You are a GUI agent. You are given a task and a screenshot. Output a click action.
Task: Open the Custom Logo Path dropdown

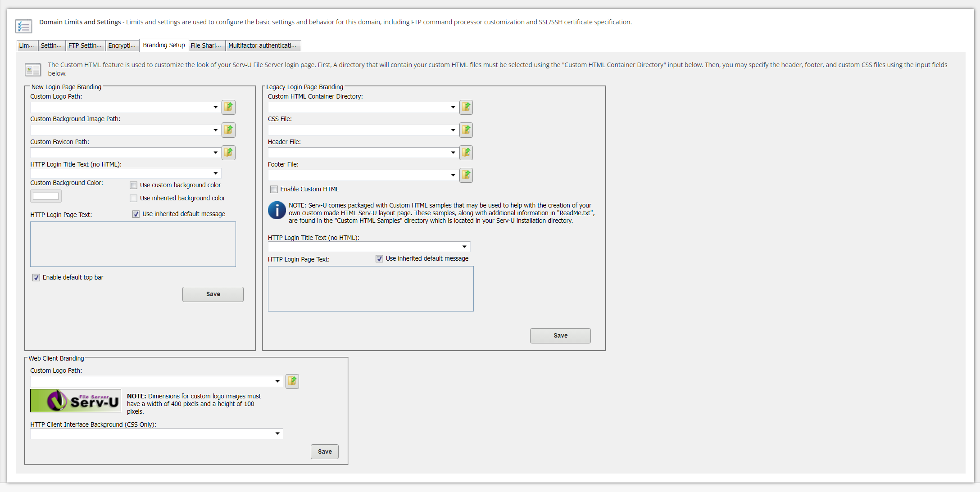pos(215,107)
